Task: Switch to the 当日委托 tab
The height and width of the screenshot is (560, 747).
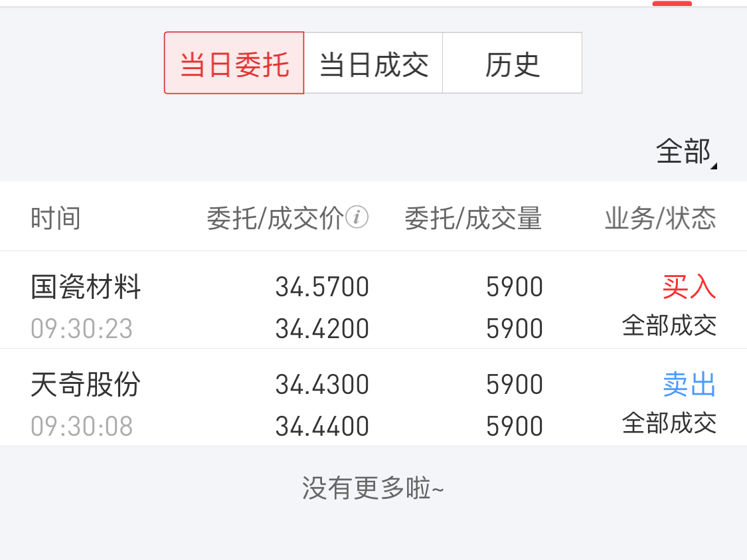Action: (234, 64)
